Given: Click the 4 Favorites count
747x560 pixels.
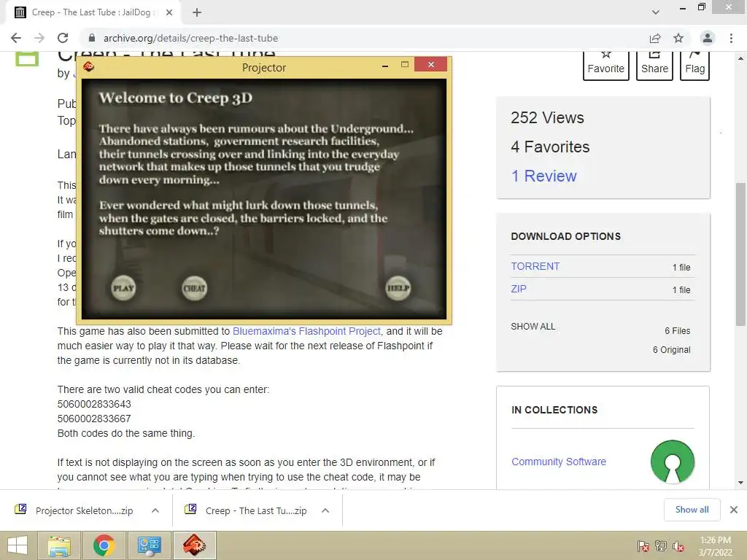Looking at the screenshot, I should [550, 147].
